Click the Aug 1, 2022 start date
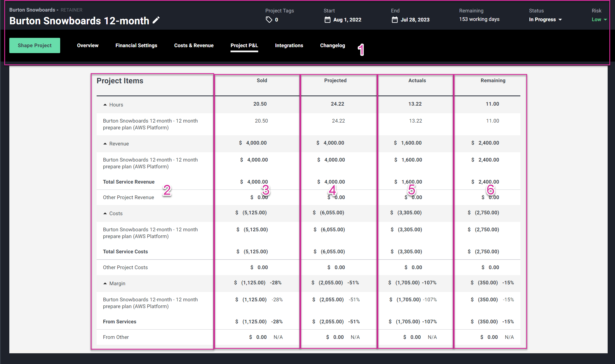The height and width of the screenshot is (364, 615). click(x=347, y=20)
